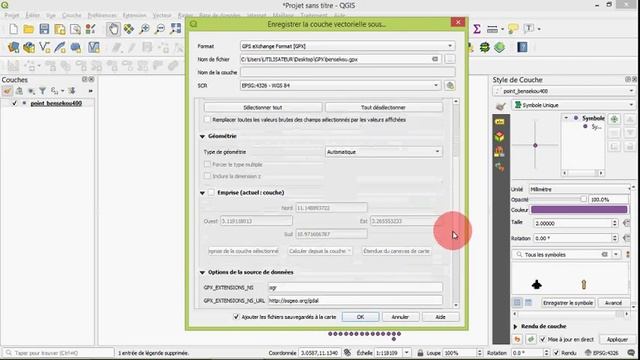The image size is (640, 360).
Task: Click the purple Couleur swatch
Action: coord(579,210)
